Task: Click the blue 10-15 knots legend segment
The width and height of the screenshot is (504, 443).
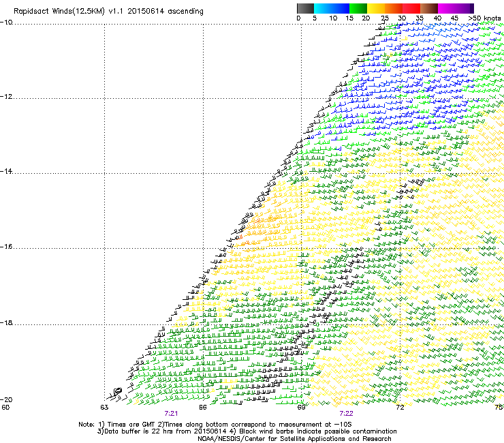Action: pos(341,8)
